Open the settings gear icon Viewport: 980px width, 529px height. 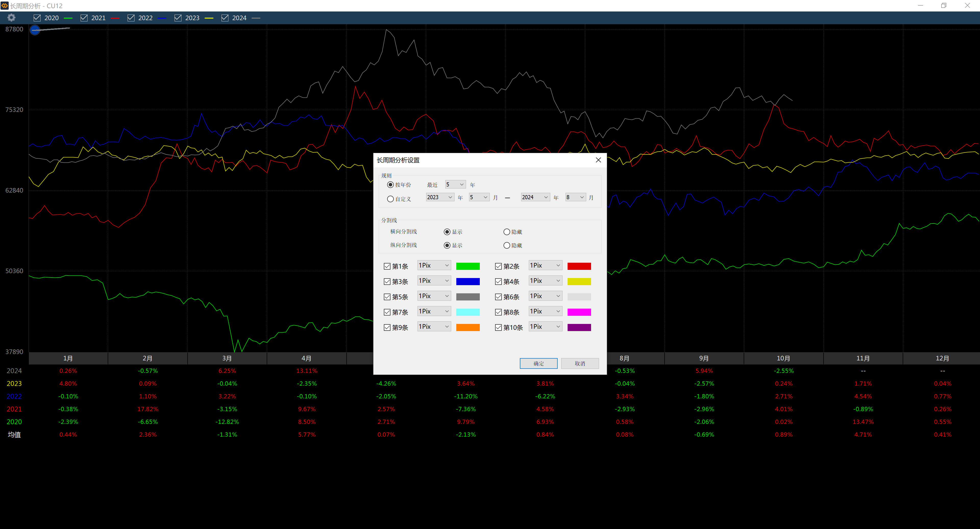tap(11, 18)
